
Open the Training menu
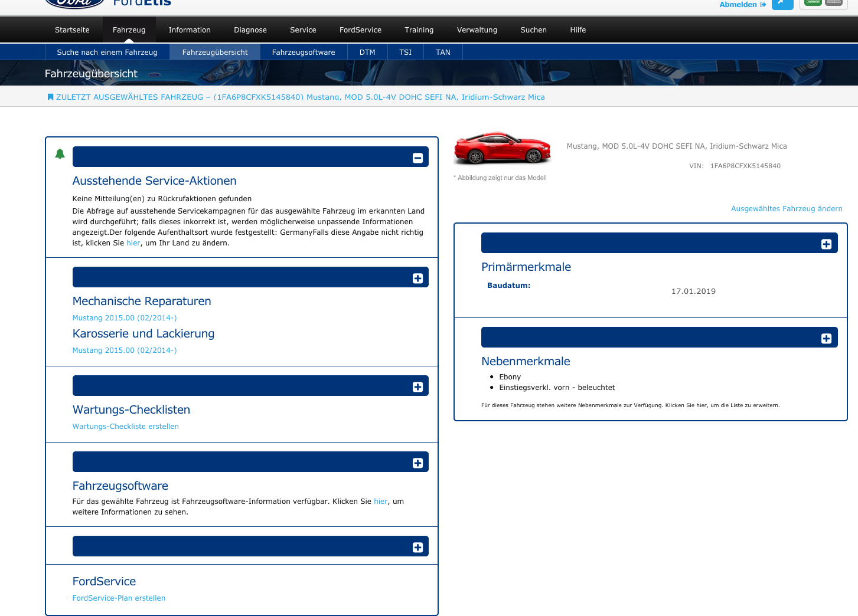coord(419,30)
